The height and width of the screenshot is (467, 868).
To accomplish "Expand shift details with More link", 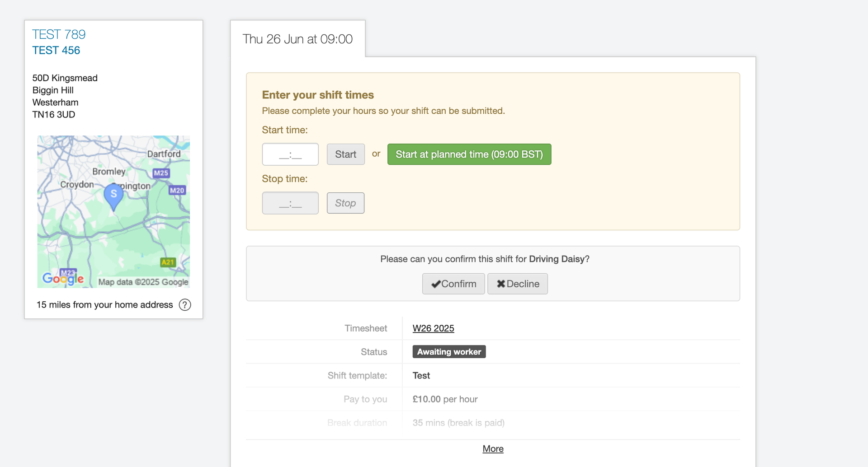I will [493, 448].
